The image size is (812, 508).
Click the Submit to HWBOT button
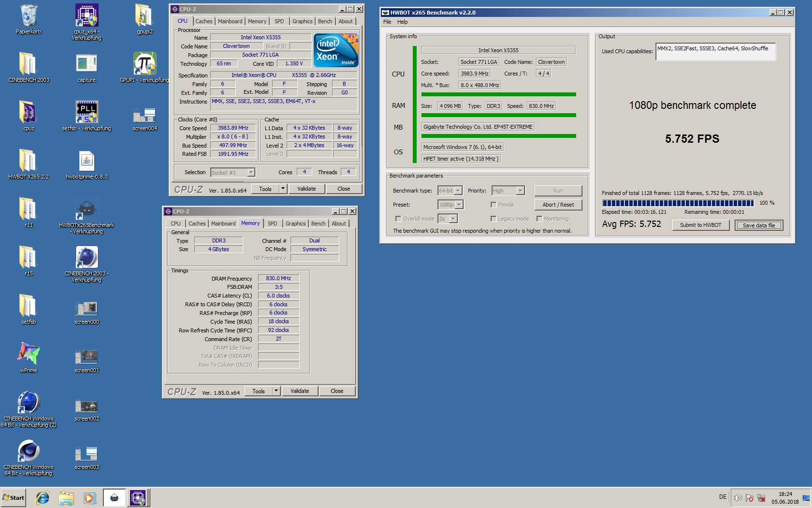700,225
